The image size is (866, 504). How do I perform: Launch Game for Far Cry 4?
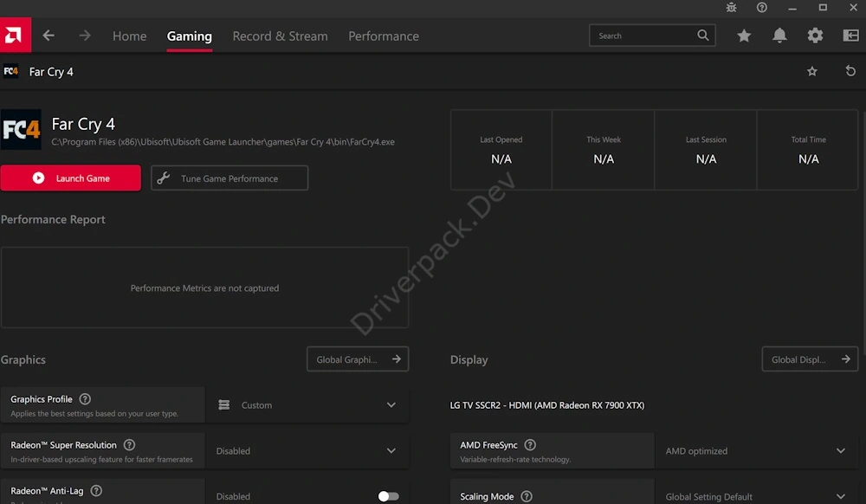(x=71, y=178)
